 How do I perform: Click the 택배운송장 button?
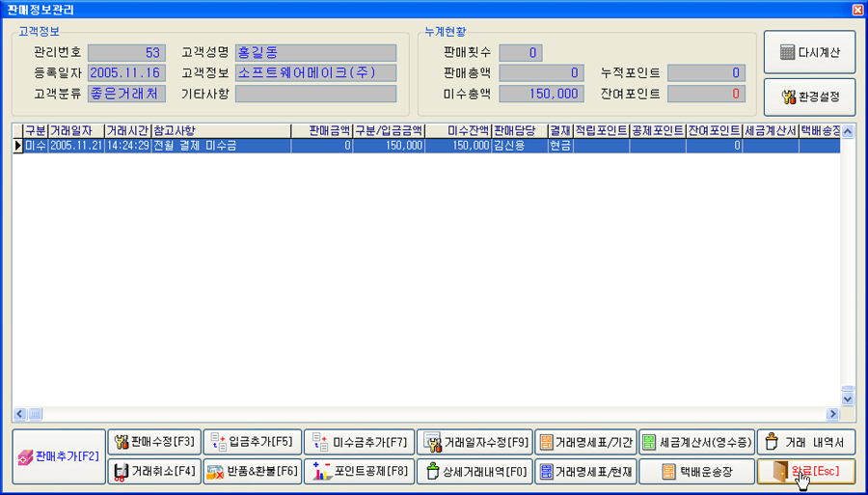coord(697,471)
